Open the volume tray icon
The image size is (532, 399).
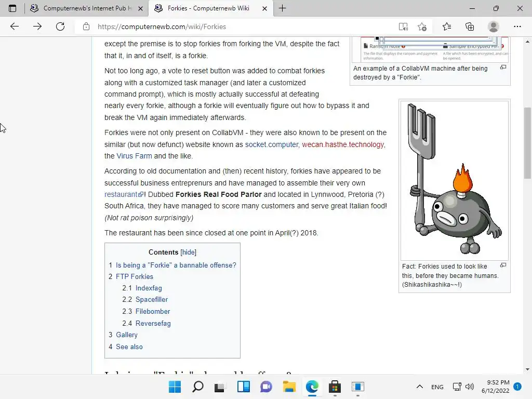click(x=470, y=387)
